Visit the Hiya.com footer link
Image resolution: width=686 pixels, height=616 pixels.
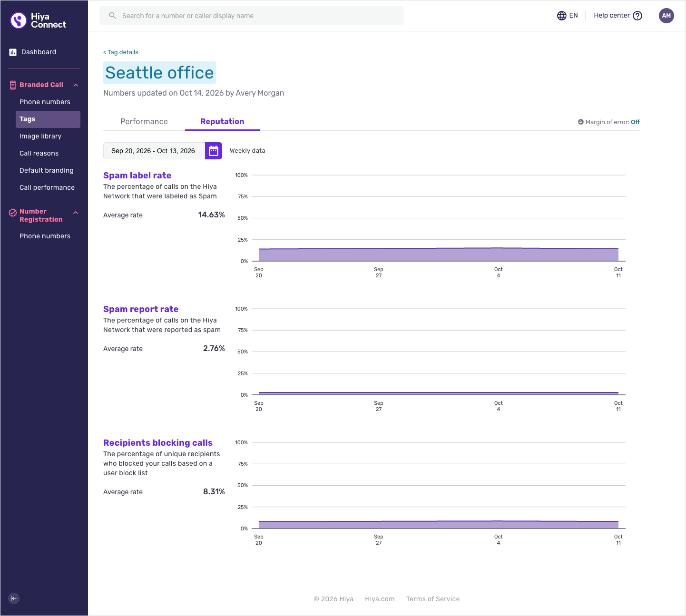tap(380, 599)
